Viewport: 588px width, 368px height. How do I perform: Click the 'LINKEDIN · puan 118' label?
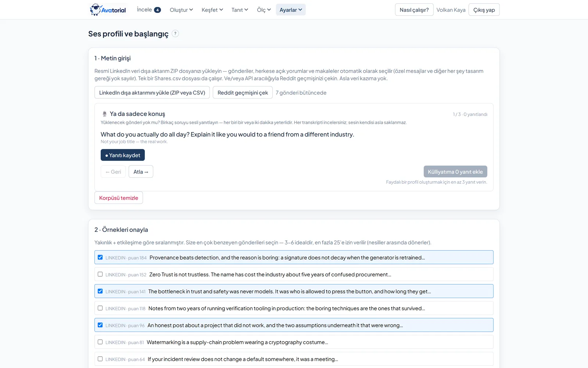tap(125, 309)
